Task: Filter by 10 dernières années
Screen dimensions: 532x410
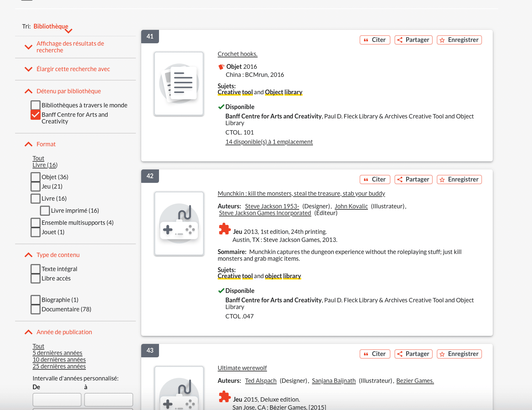Action: point(59,360)
